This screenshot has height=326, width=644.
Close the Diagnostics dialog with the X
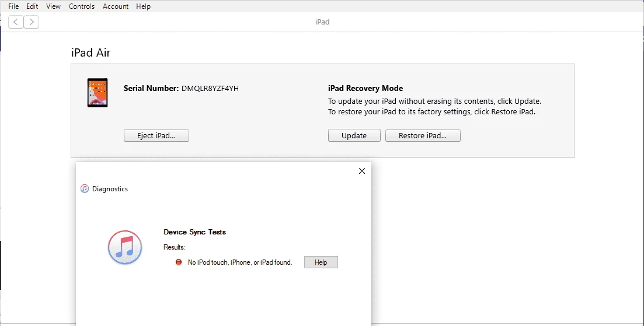click(x=362, y=171)
